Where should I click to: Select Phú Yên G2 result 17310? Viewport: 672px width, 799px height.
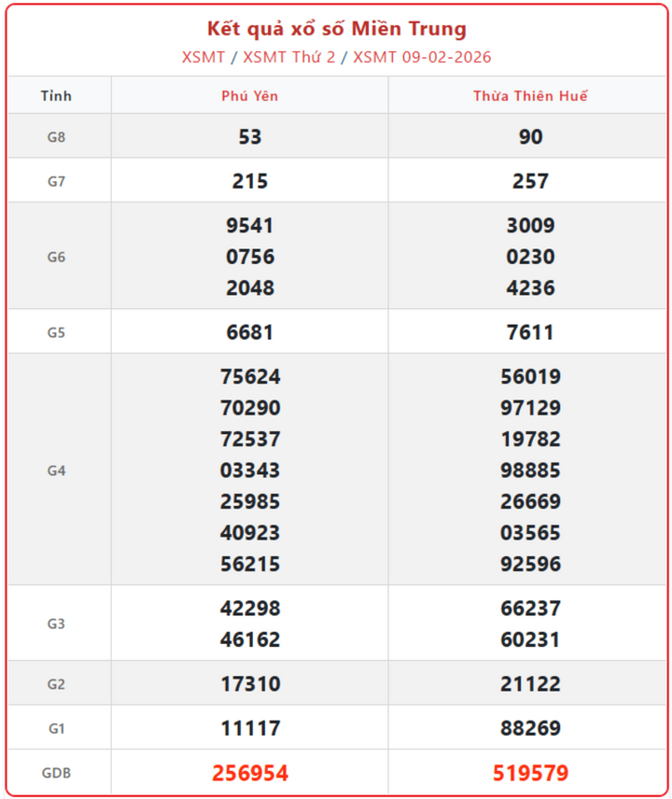250,684
